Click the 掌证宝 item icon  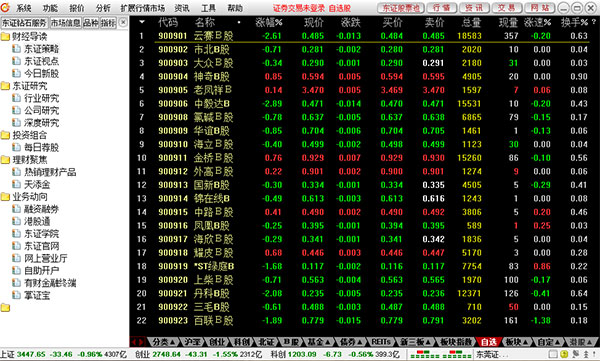[16, 295]
